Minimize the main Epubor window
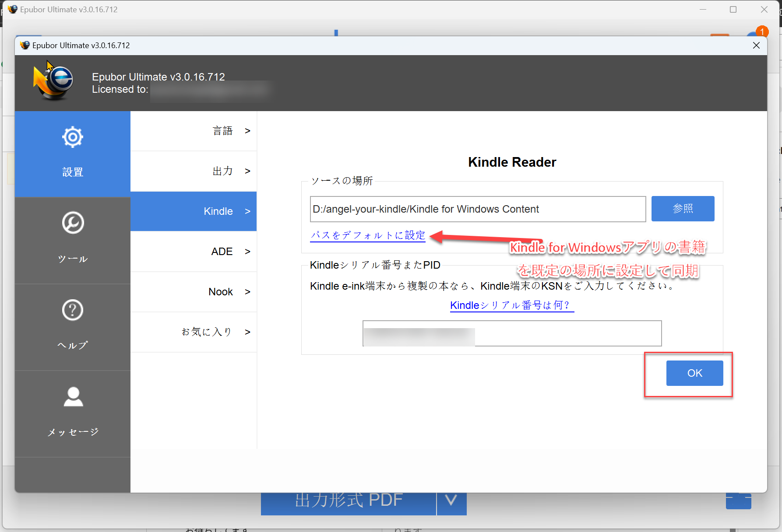Viewport: 782px width, 532px height. click(x=703, y=10)
